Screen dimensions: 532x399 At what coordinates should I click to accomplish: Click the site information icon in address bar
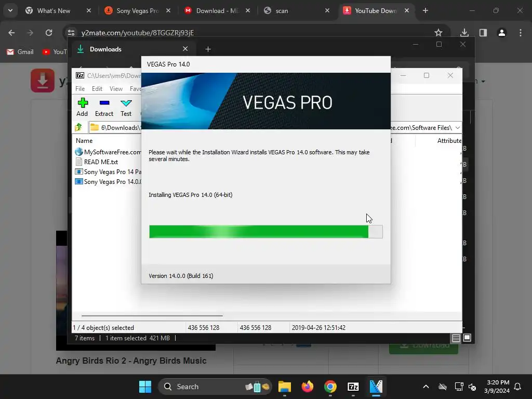click(x=71, y=33)
